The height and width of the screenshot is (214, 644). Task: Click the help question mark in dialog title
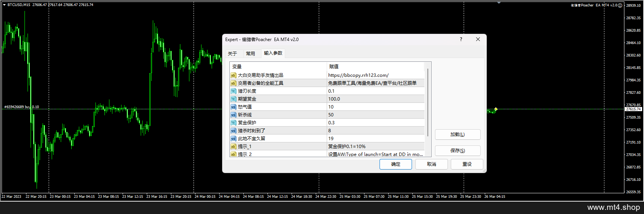click(x=461, y=39)
